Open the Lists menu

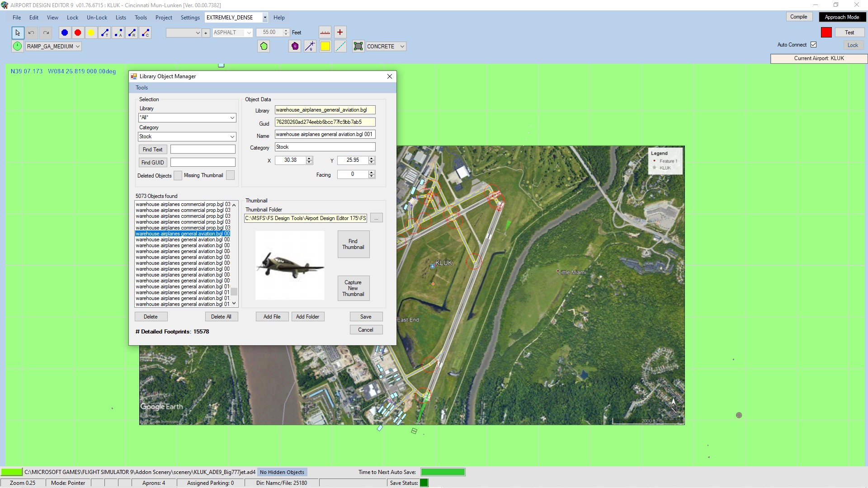[x=121, y=18]
